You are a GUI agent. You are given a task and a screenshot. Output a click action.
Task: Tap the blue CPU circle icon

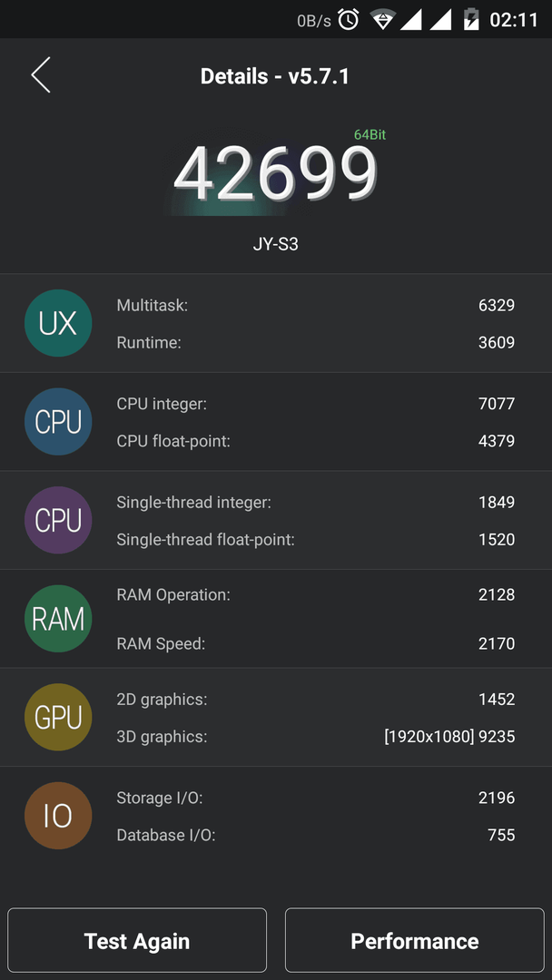coord(58,422)
